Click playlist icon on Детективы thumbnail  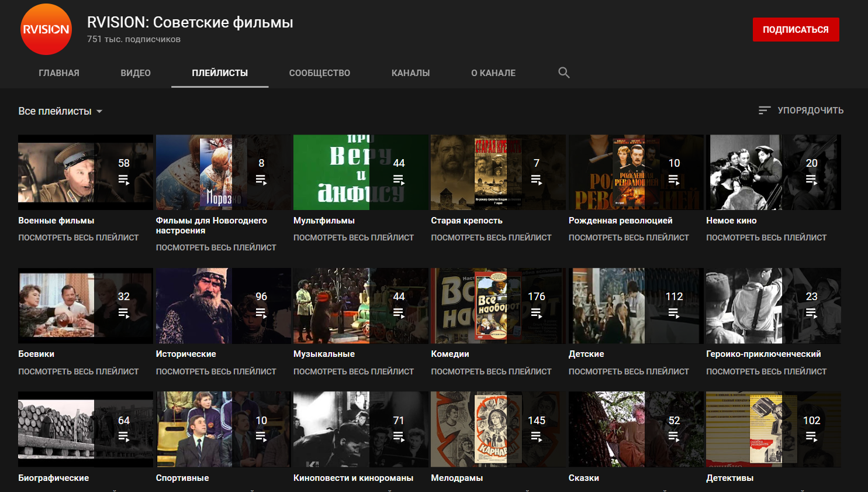point(811,436)
